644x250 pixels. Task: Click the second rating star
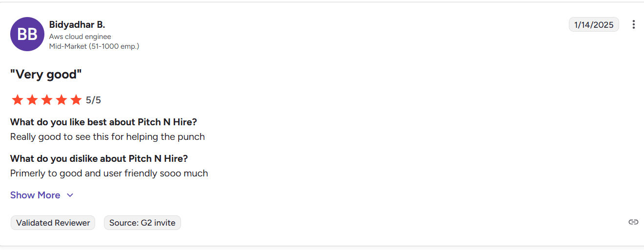pyautogui.click(x=32, y=100)
